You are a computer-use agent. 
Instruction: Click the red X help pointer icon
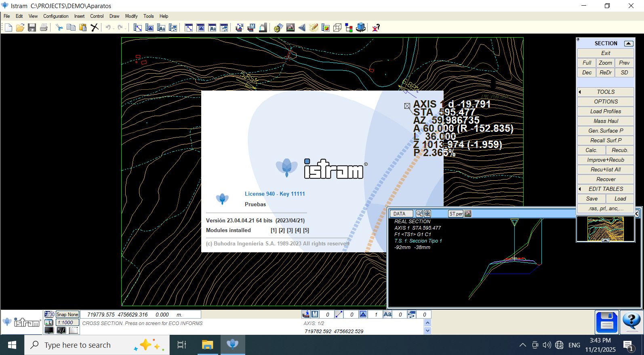click(376, 27)
